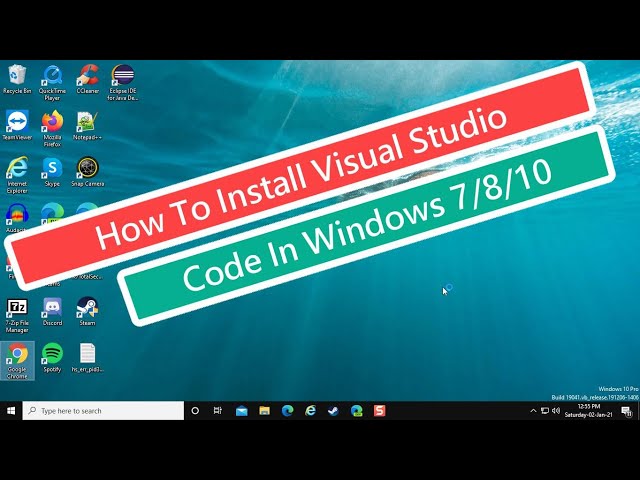Open the network tray icon
640x480 pixels.
pos(544,411)
